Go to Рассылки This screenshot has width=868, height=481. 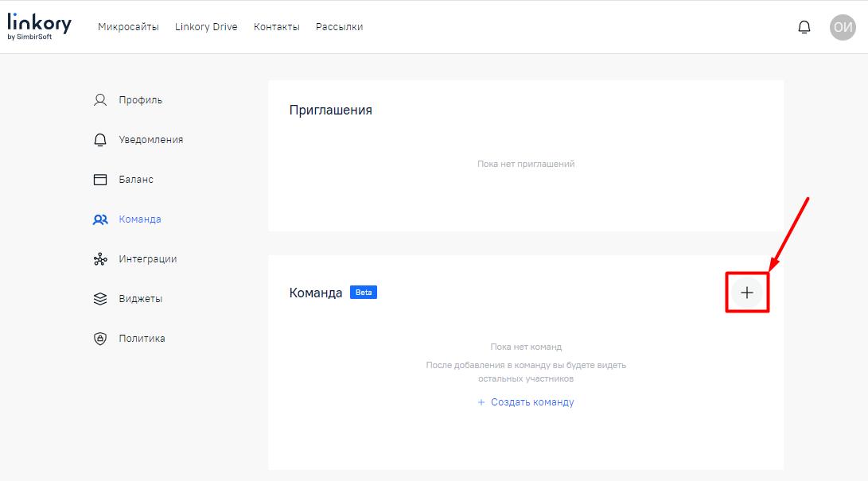[339, 26]
